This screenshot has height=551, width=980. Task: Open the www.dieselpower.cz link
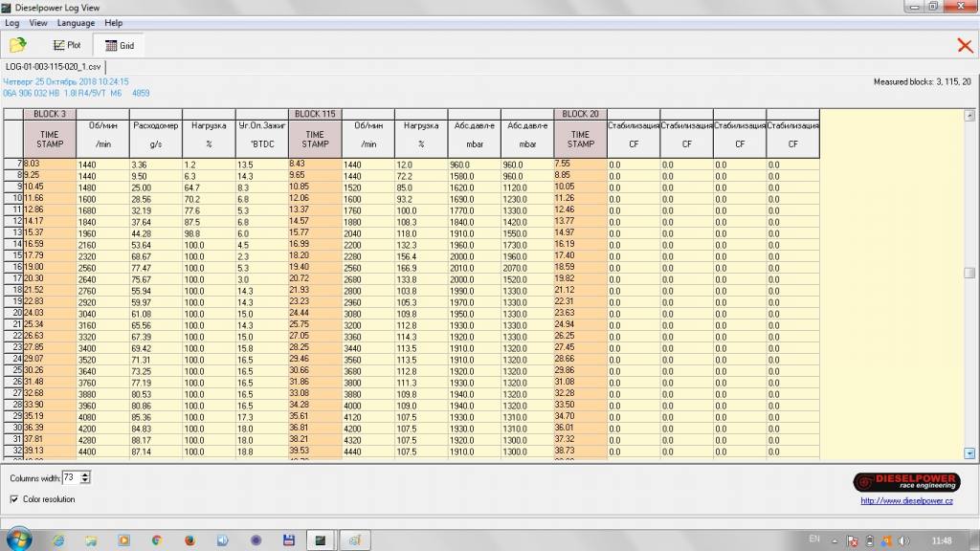pos(905,500)
